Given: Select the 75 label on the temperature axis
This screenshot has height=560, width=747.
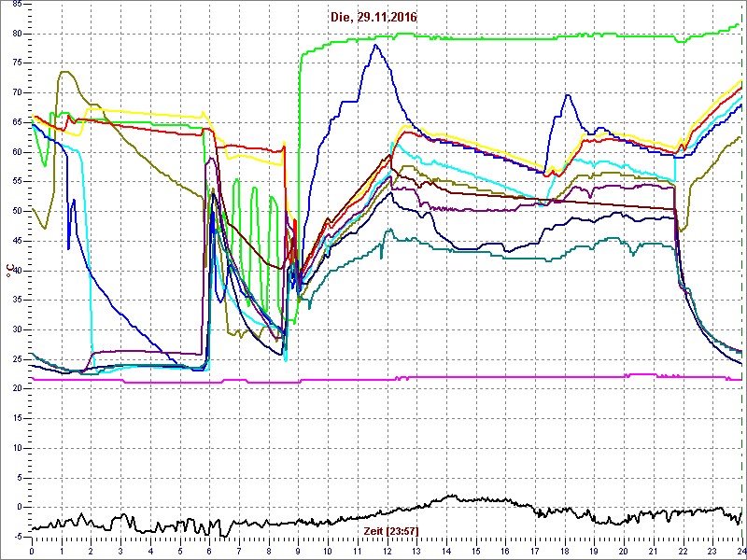Looking at the screenshot, I should pos(17,63).
